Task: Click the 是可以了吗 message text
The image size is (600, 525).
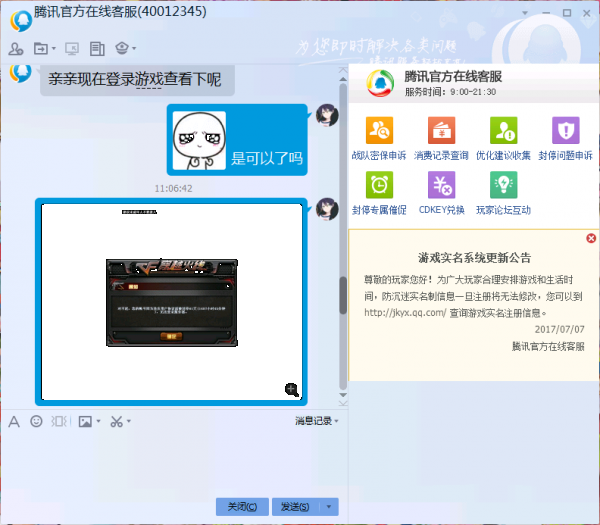Action: click(267, 158)
